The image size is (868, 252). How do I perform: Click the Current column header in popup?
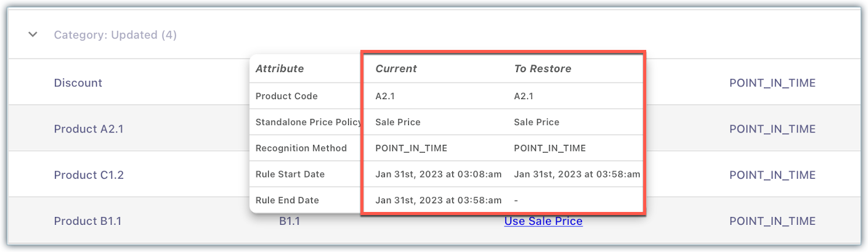pyautogui.click(x=396, y=69)
